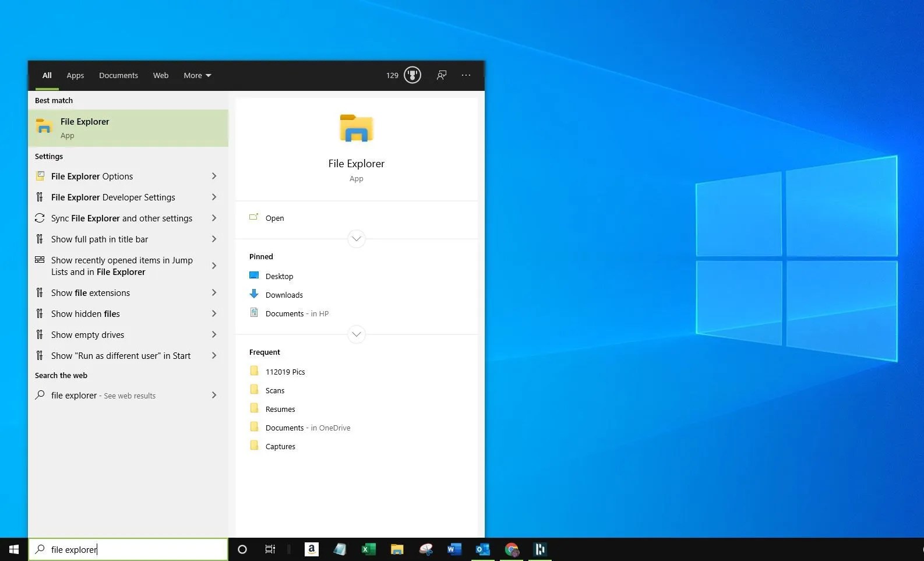
Task: Open Cortana circle in taskbar
Action: click(242, 549)
